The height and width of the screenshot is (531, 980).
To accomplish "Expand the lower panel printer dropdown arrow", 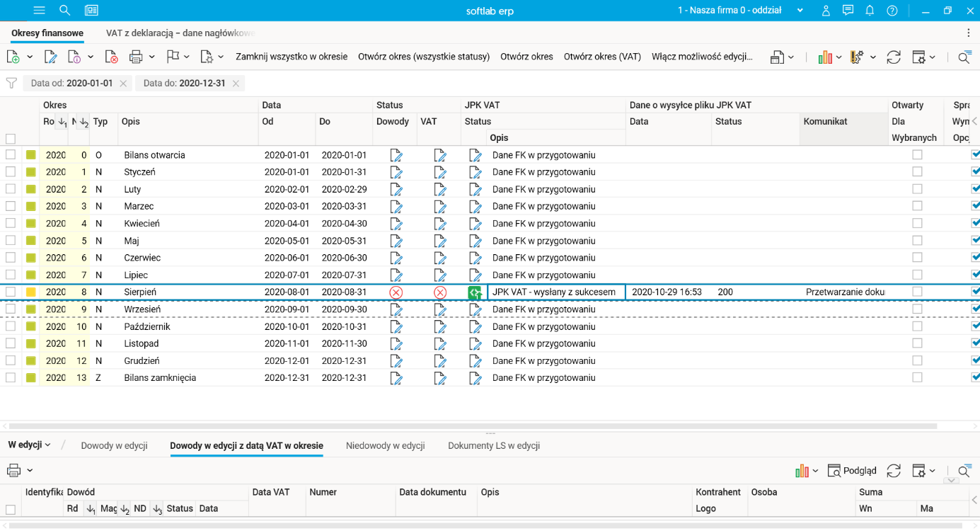I will pos(30,470).
